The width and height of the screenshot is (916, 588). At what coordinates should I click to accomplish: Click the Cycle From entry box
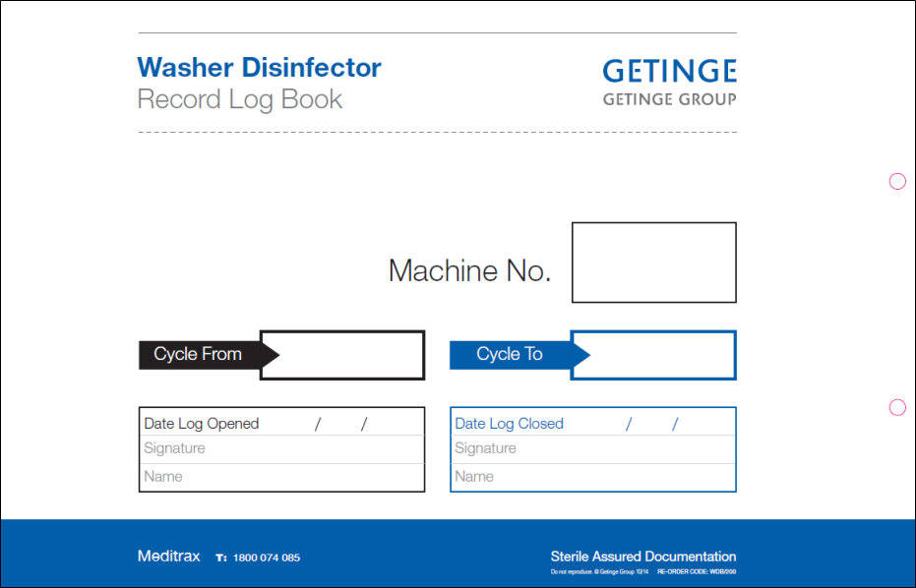point(342,355)
